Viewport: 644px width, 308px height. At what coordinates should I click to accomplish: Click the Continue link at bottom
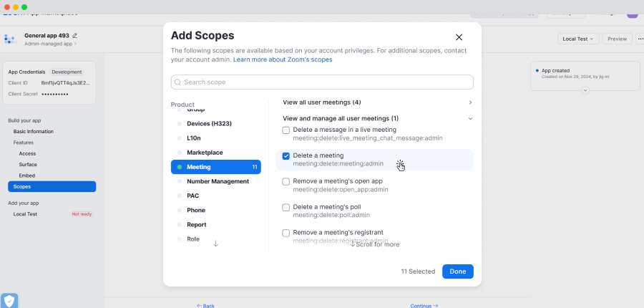click(424, 306)
